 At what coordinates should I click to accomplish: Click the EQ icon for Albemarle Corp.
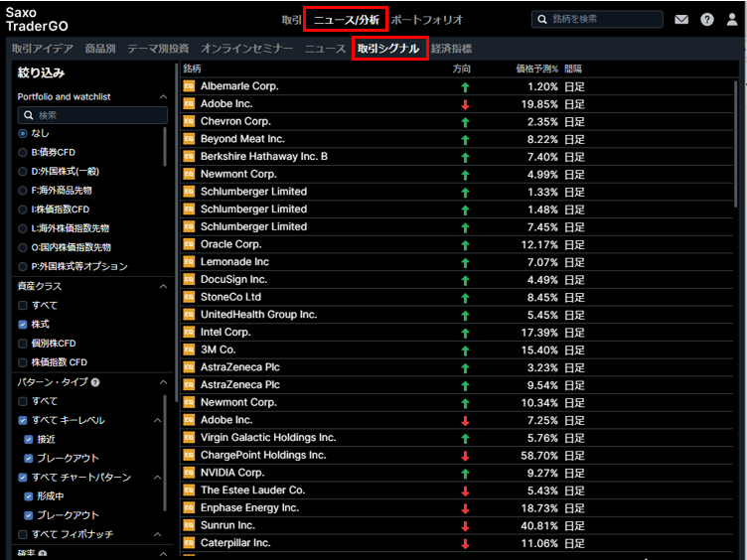189,86
